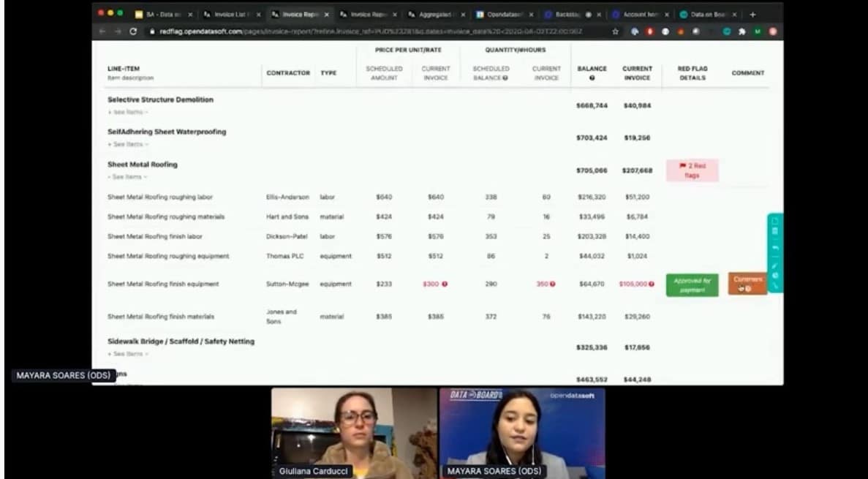This screenshot has width=868, height=479.
Task: Open a new browser tab with plus icon
Action: pos(752,14)
